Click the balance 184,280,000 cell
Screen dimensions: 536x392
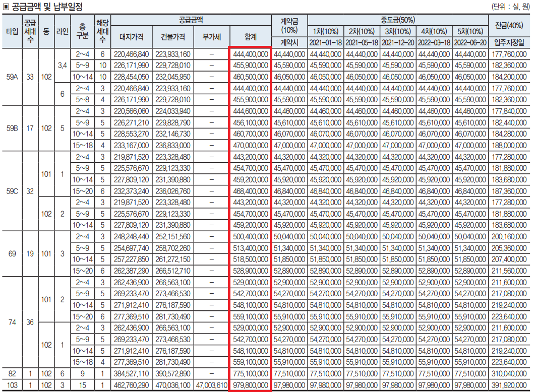tap(509, 134)
